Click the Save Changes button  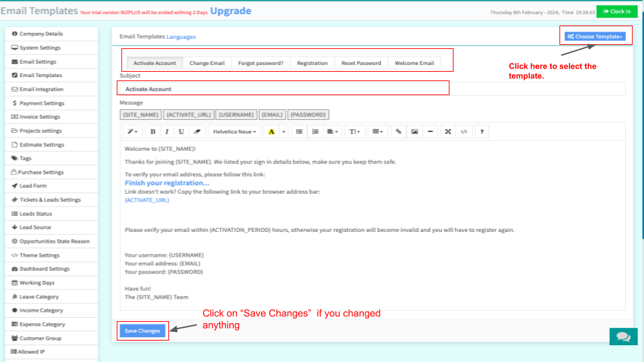[142, 330]
